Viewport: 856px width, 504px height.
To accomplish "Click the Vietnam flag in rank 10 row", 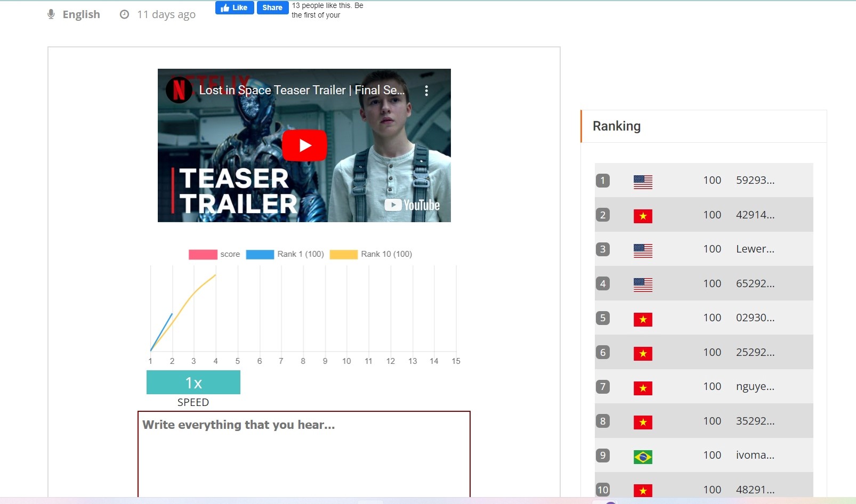I will 643,491.
